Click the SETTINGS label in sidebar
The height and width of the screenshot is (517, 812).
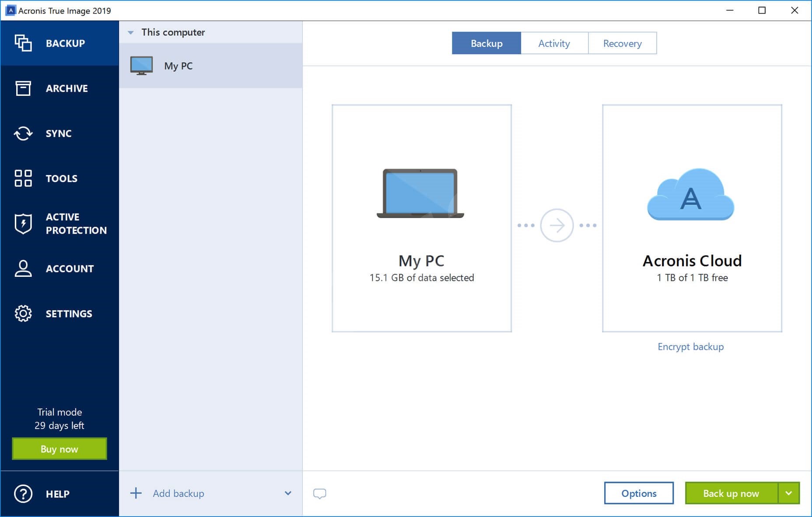pyautogui.click(x=69, y=314)
